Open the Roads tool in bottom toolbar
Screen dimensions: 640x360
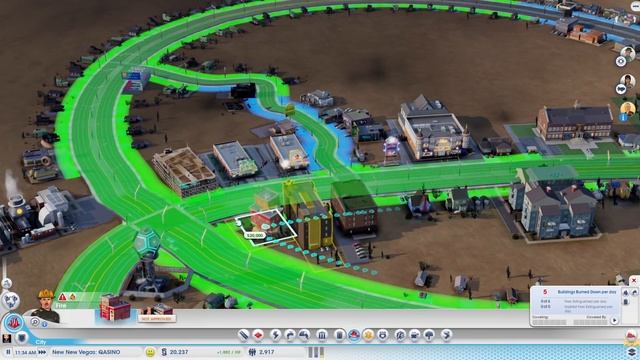(x=243, y=335)
